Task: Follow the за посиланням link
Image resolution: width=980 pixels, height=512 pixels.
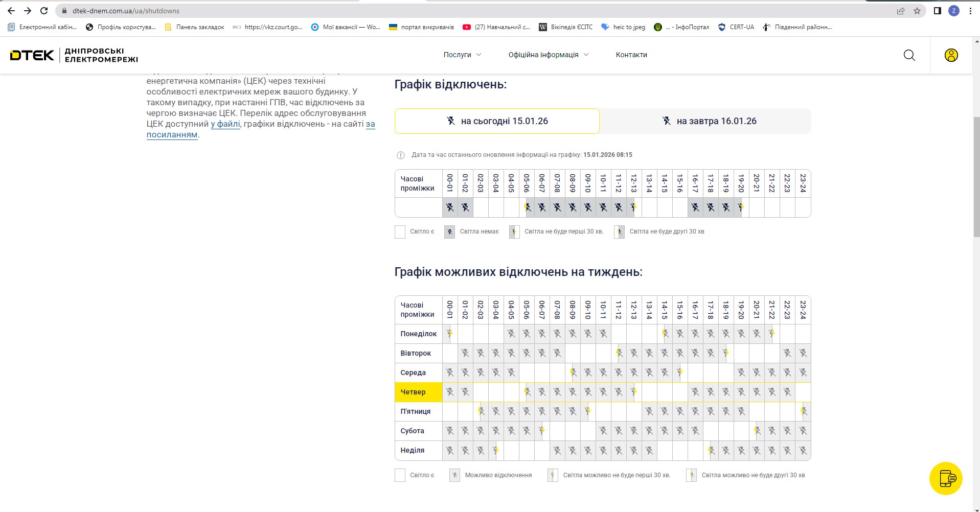Action: point(172,135)
